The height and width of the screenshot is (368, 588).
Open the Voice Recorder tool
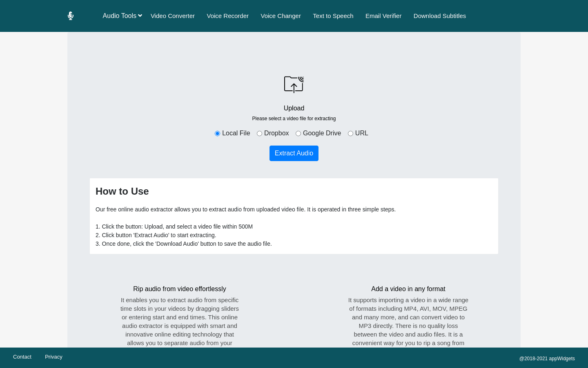point(227,16)
